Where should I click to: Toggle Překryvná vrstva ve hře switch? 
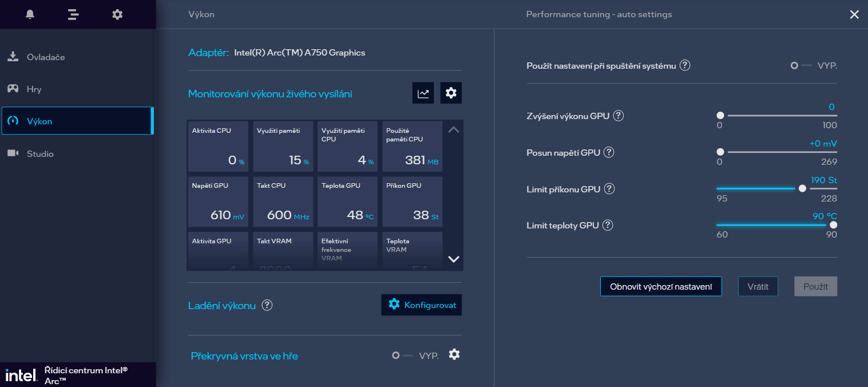click(402, 356)
